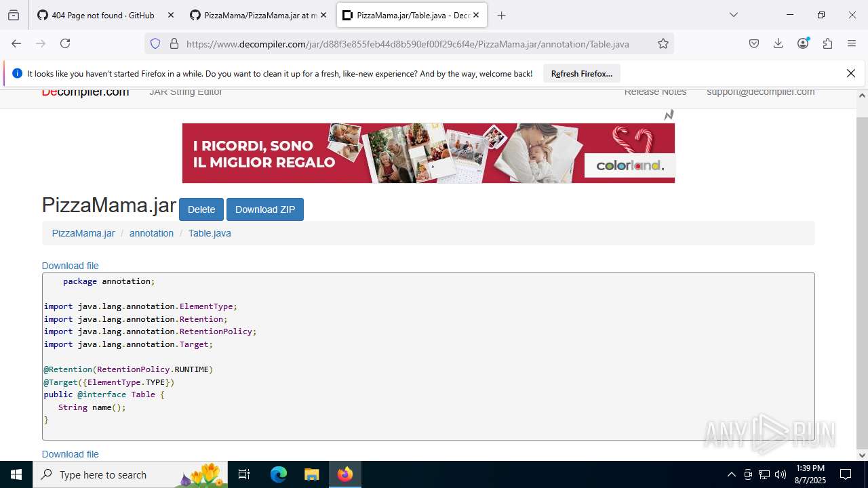Open PizzaMama.jar breadcrumb link
The width and height of the screenshot is (868, 488).
tap(83, 233)
